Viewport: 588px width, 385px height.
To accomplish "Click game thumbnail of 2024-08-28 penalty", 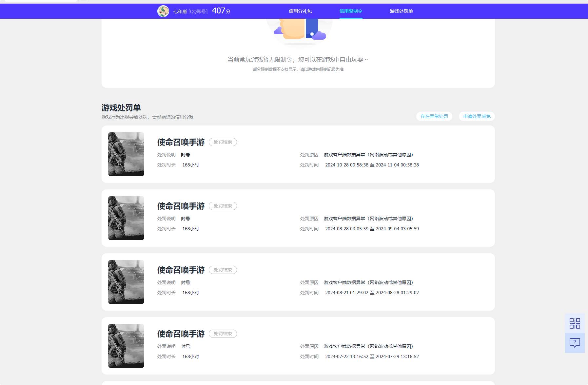I will click(x=126, y=218).
